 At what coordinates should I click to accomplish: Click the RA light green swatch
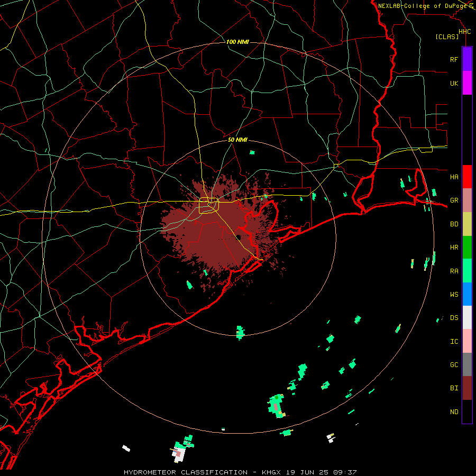467,271
